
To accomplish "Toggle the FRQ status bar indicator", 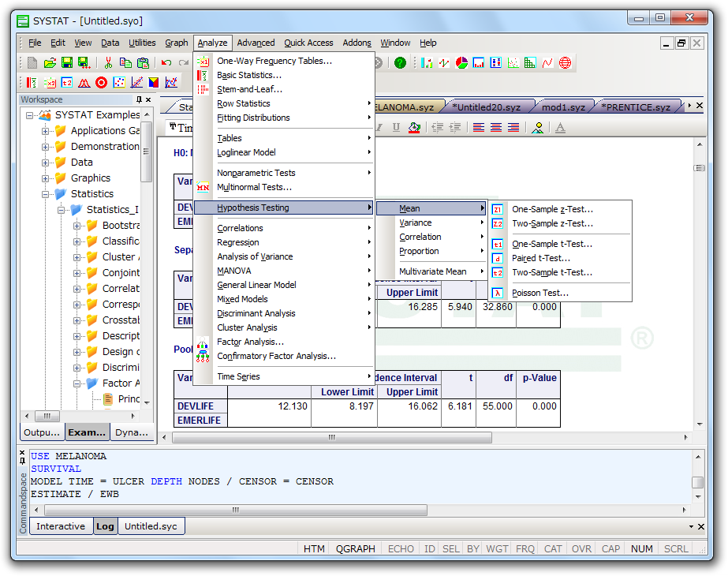I will (x=525, y=548).
